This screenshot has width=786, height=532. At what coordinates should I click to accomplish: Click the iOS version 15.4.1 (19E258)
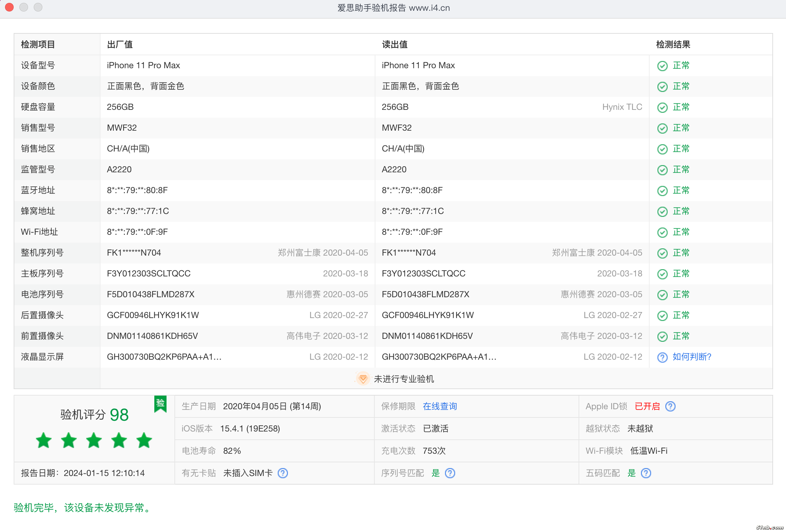point(250,429)
